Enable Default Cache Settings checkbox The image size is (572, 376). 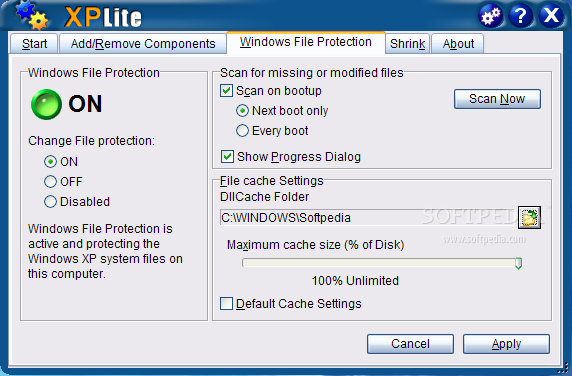tap(226, 303)
